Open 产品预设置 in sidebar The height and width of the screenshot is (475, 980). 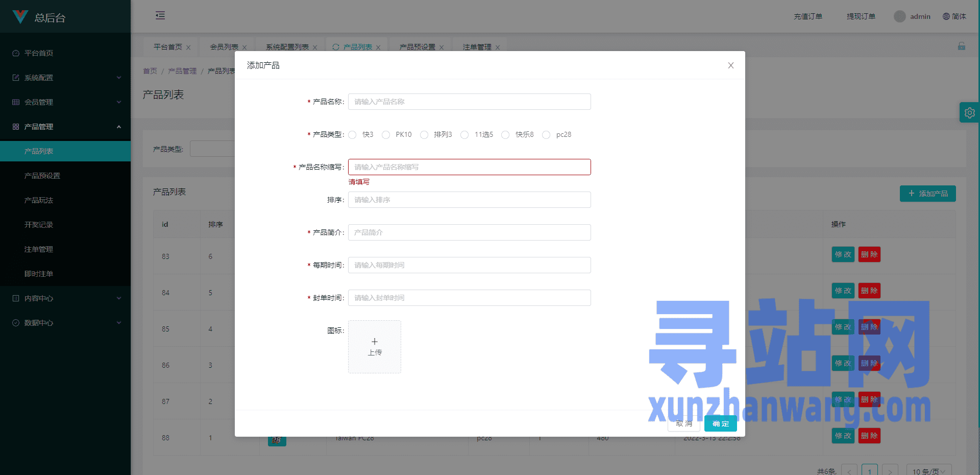(x=65, y=176)
